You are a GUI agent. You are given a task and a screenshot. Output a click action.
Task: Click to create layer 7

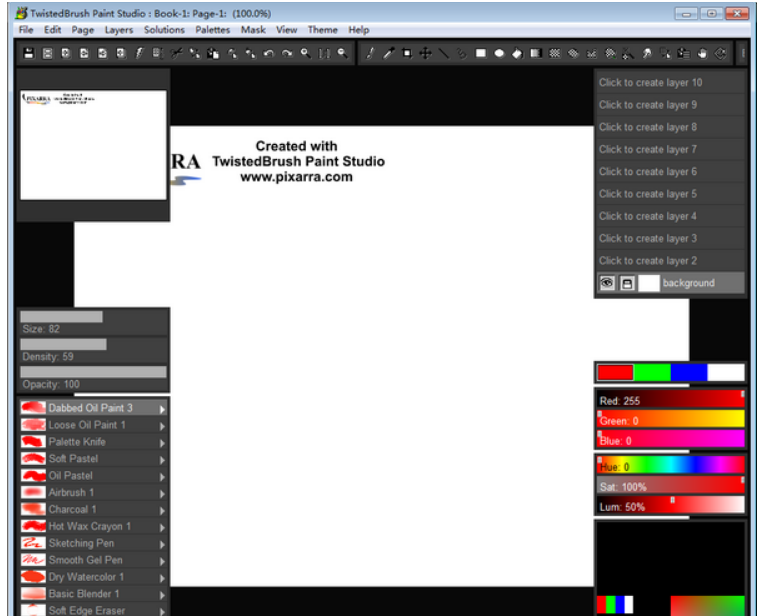(x=670, y=150)
